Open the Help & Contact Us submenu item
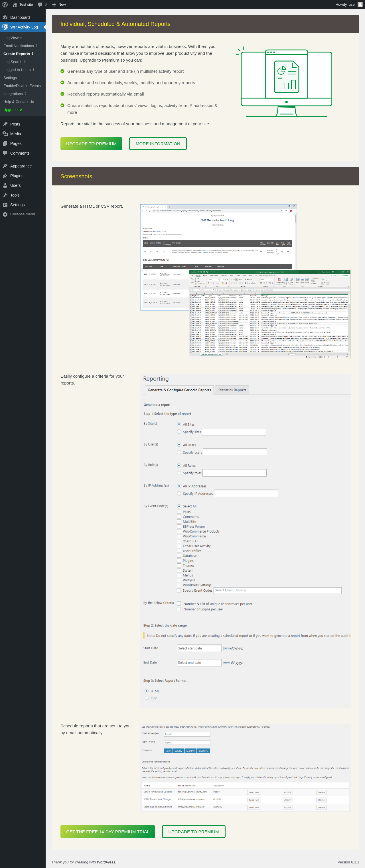This screenshot has width=365, height=868. tap(19, 102)
